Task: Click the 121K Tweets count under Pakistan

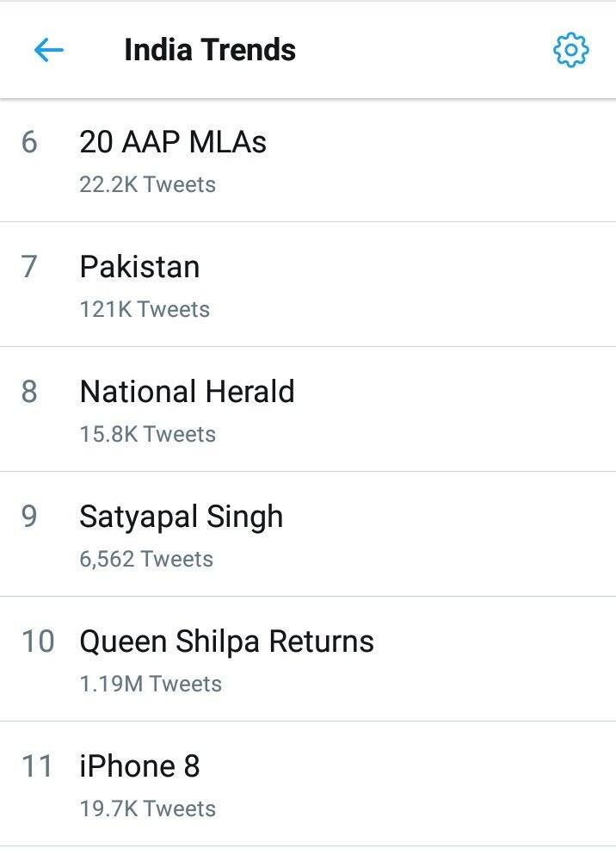Action: tap(143, 309)
